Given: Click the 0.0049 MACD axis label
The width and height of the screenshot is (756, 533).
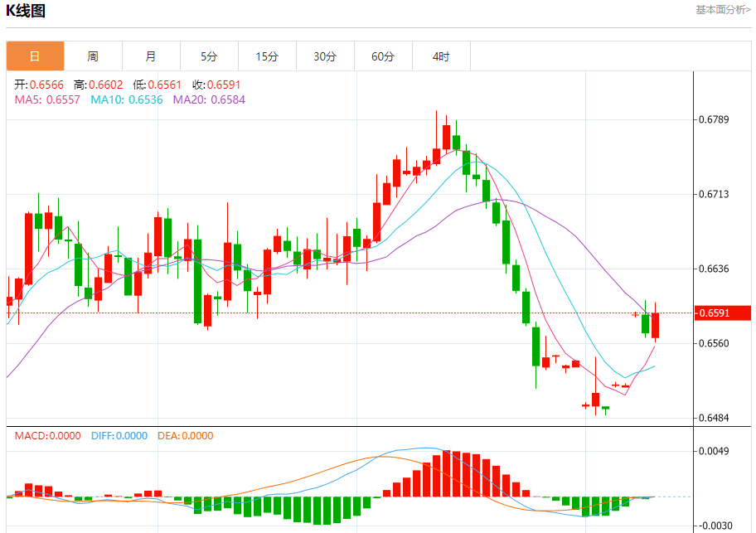Looking at the screenshot, I should pos(714,451).
